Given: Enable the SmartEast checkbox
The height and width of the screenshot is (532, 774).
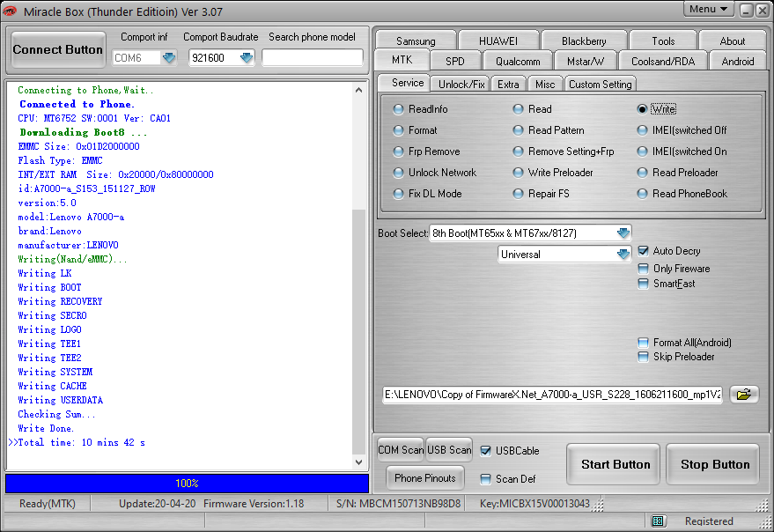Looking at the screenshot, I should 643,284.
